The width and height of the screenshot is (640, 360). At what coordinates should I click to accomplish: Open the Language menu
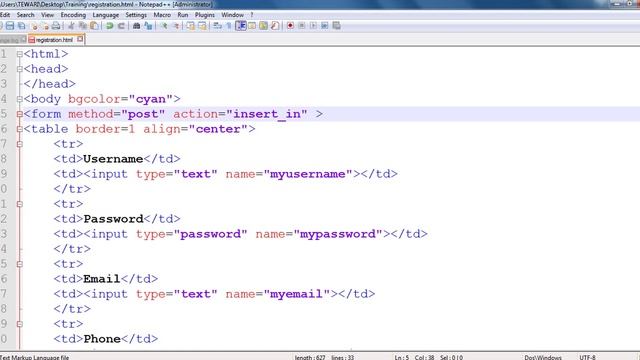click(x=106, y=15)
